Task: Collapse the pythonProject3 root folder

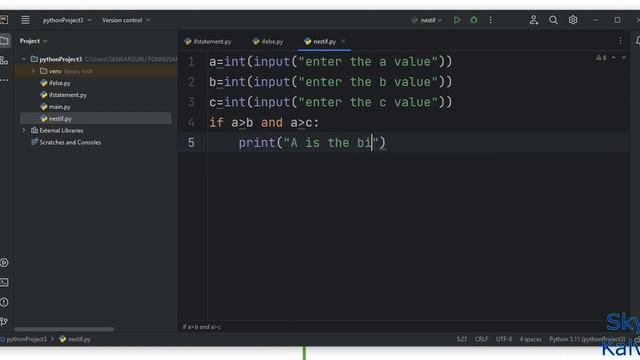Action: click(24, 59)
